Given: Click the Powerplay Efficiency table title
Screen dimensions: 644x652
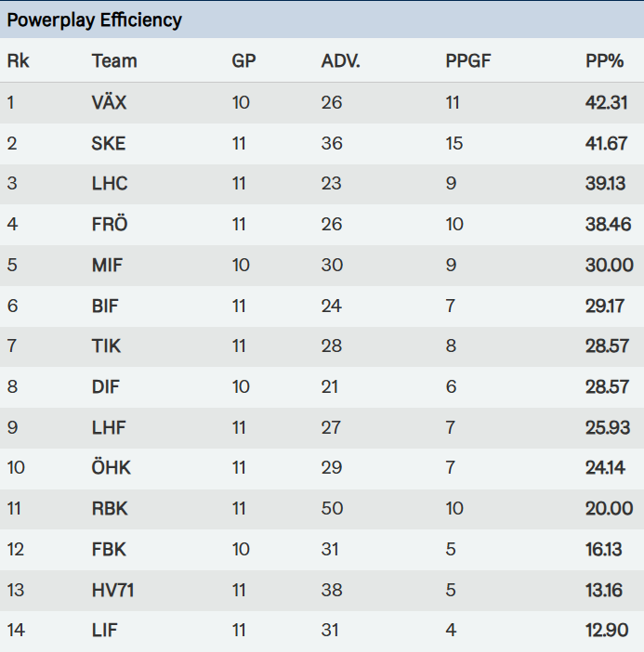Looking at the screenshot, I should point(95,20).
